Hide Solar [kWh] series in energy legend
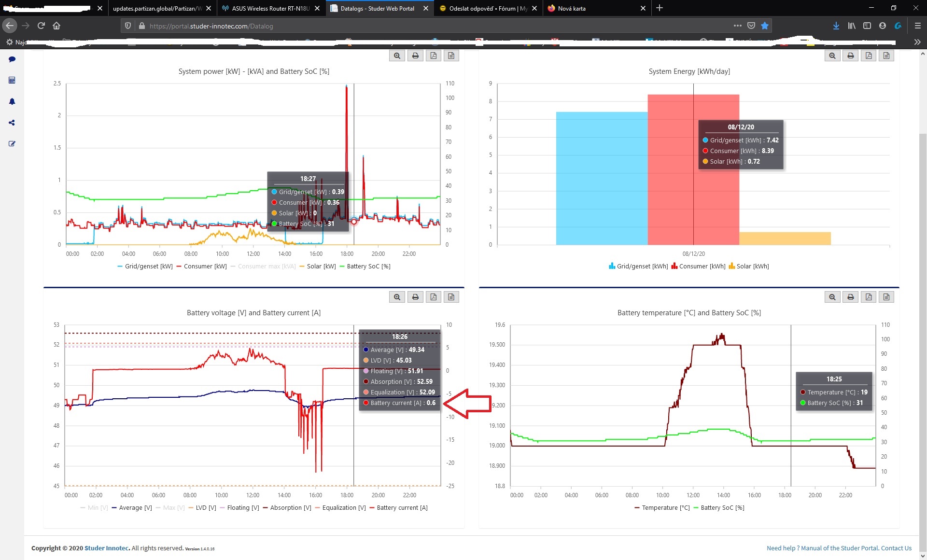This screenshot has width=927, height=560. click(x=752, y=266)
